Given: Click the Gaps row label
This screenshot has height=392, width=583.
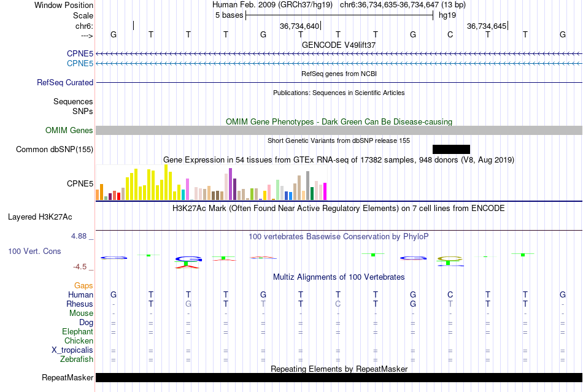Looking at the screenshot, I should click(x=83, y=285).
